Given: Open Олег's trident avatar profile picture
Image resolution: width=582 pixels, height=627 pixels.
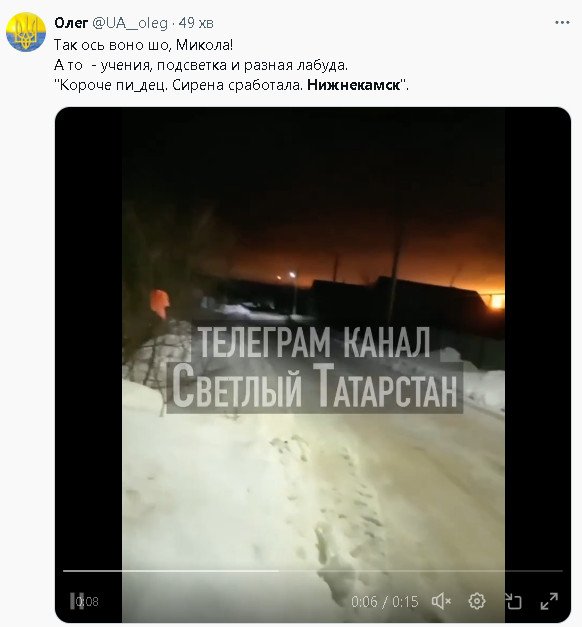Looking at the screenshot, I should 26,32.
